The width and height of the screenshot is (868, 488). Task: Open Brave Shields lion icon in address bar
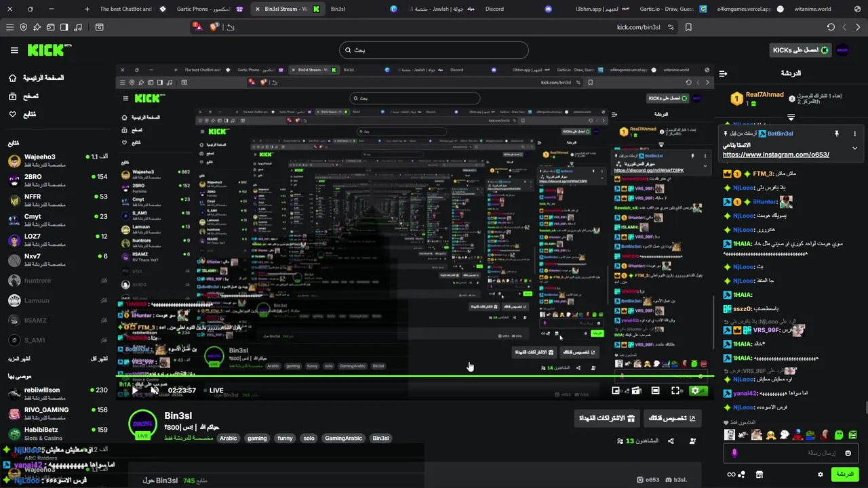tap(214, 27)
